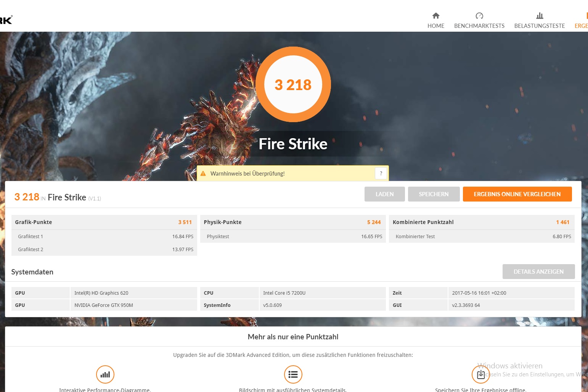Click the Grafiktest 1 row label
588x392 pixels.
tap(31, 237)
